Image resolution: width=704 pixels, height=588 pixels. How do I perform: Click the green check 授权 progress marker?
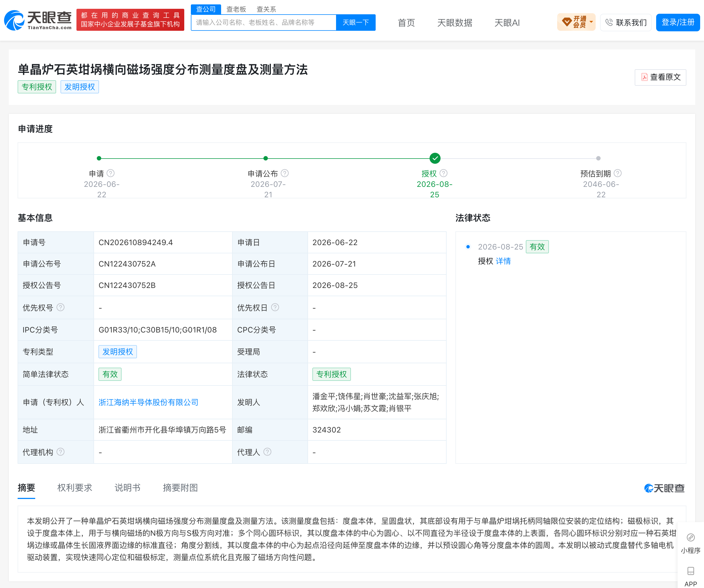point(435,158)
